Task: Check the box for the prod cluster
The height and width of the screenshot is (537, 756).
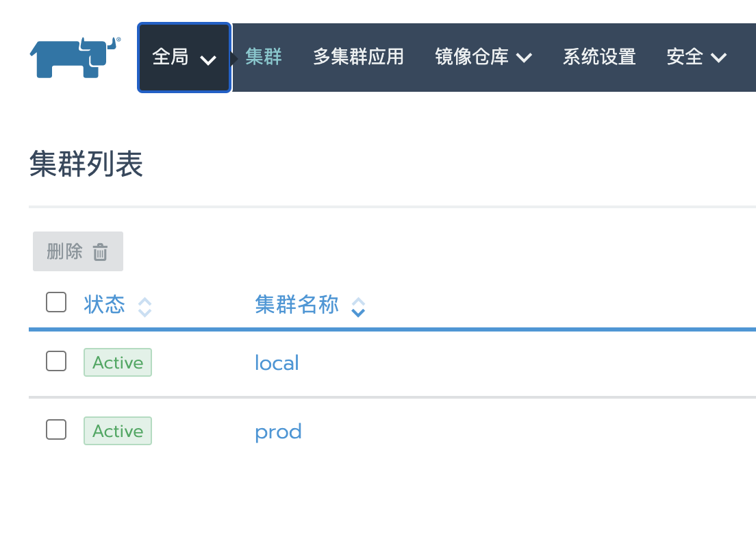Action: 56,429
